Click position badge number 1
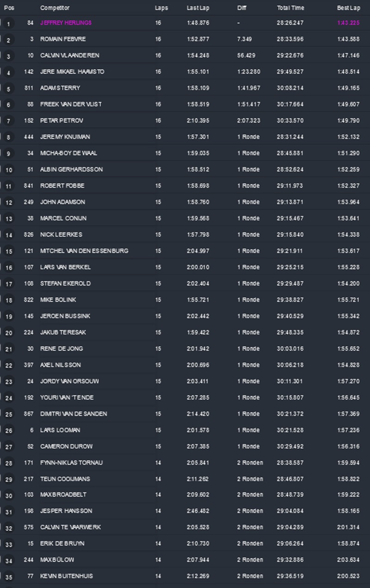Screen dimensions: 370x588 [x=8, y=24]
